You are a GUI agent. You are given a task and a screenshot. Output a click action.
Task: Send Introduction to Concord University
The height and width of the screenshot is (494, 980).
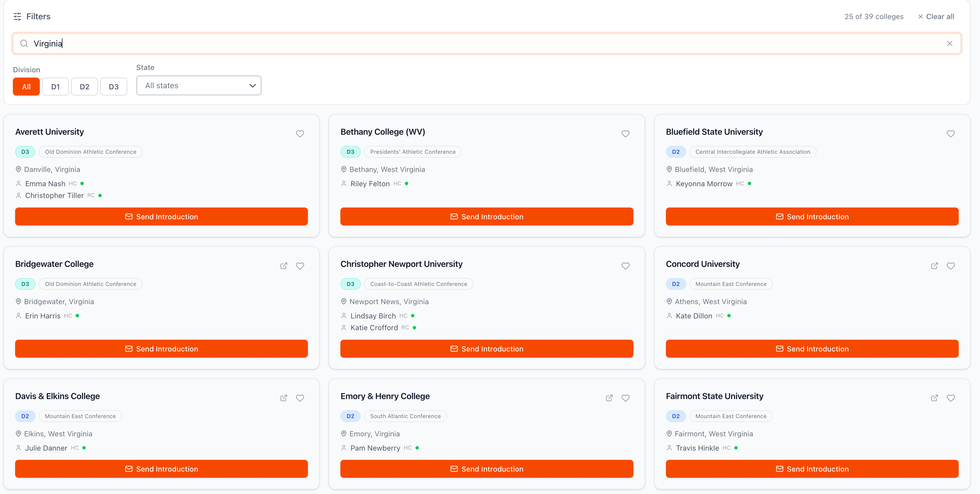pos(812,349)
